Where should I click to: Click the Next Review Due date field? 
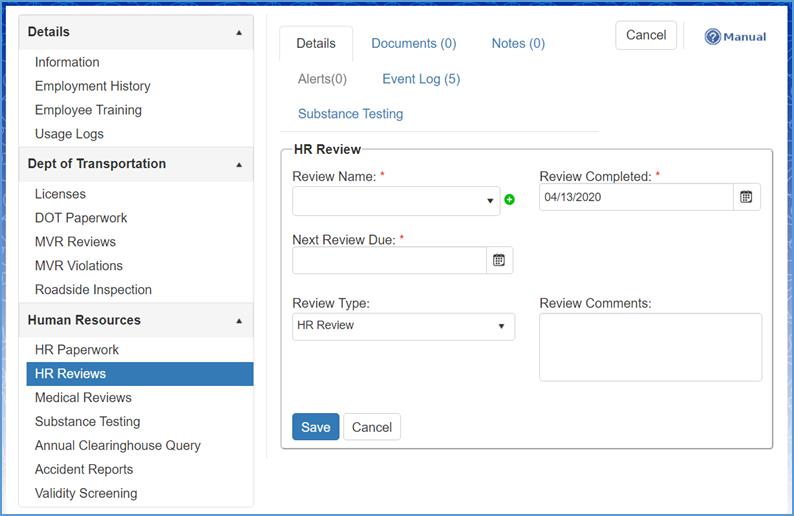pyautogui.click(x=389, y=260)
